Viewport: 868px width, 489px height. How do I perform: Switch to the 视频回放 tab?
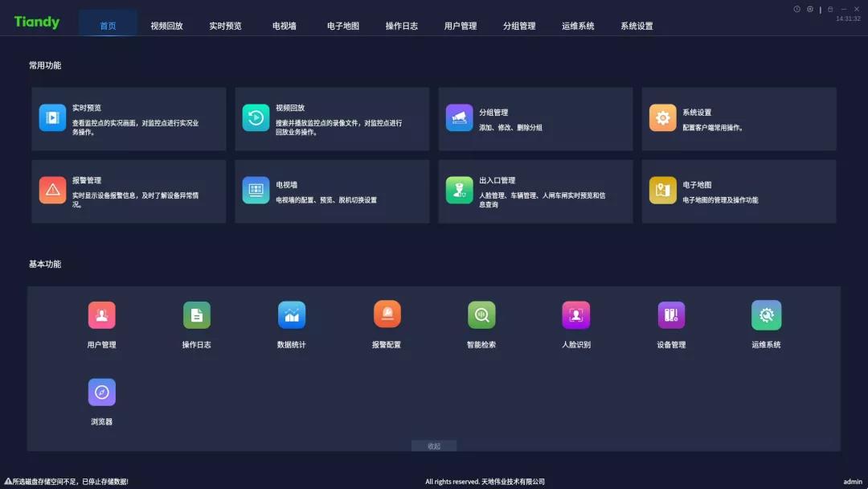(x=165, y=25)
